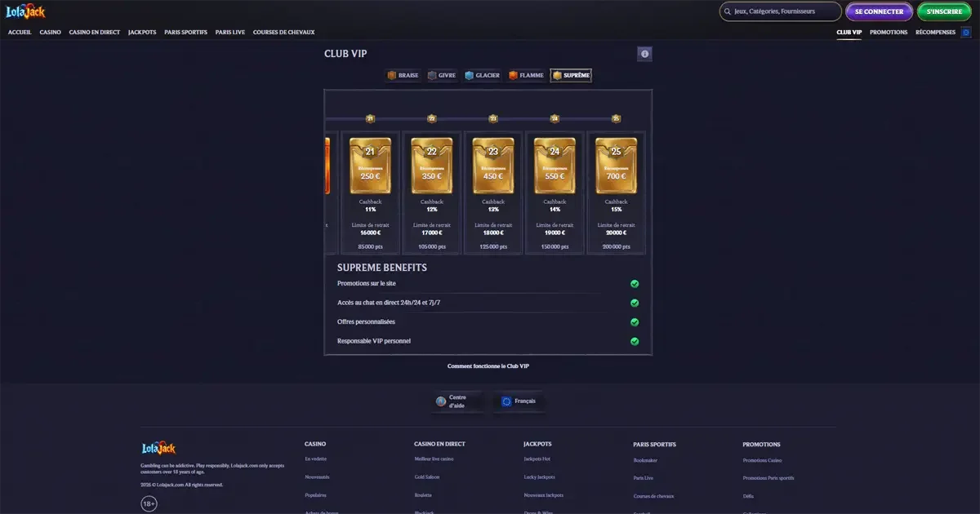Switch to the Flamme tier tab
The height and width of the screenshot is (514, 980).
(526, 75)
